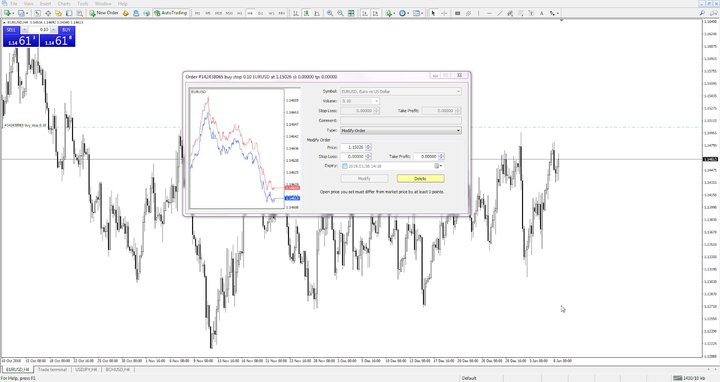Image resolution: width=720 pixels, height=382 pixels.
Task: Click the Modify Order Stop Loss field
Action: click(x=353, y=157)
